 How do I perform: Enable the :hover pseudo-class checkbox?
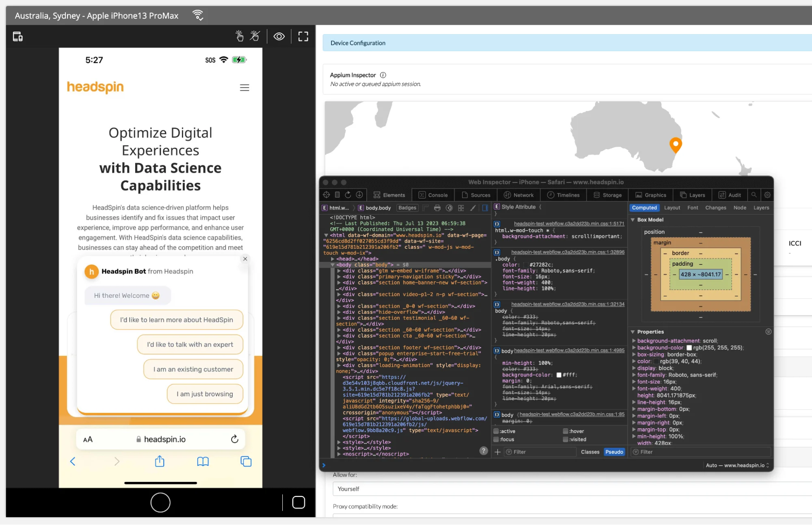(565, 432)
